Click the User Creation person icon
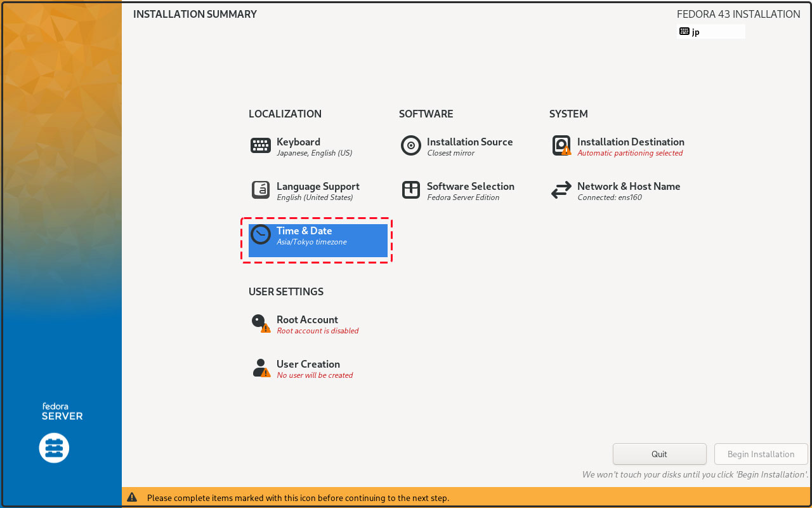 tap(261, 368)
